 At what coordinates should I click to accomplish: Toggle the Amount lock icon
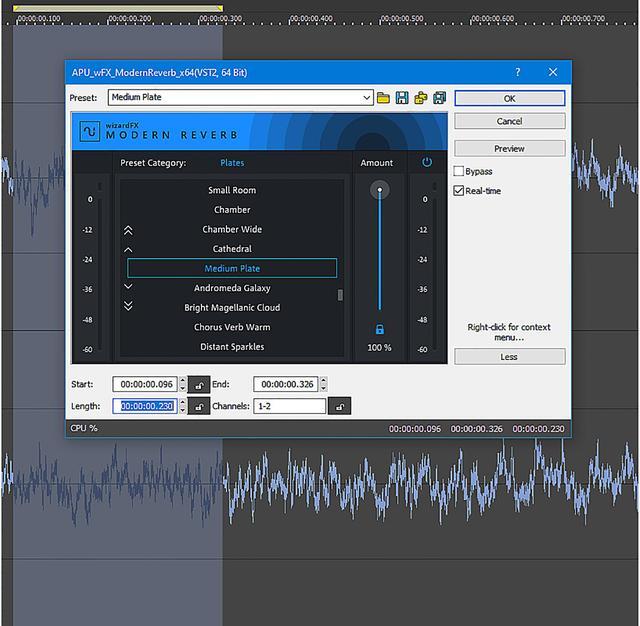[380, 329]
